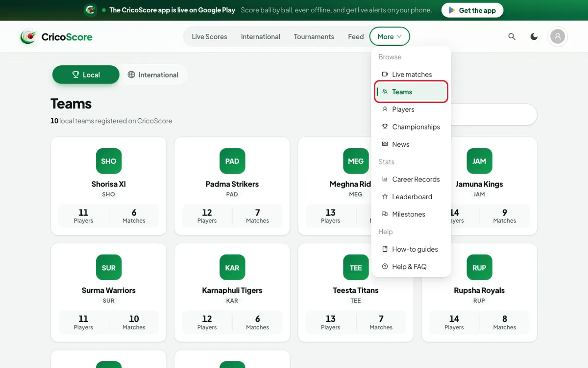Open Milestones in More menu
Viewport: 588px width, 368px height.
point(411,214)
